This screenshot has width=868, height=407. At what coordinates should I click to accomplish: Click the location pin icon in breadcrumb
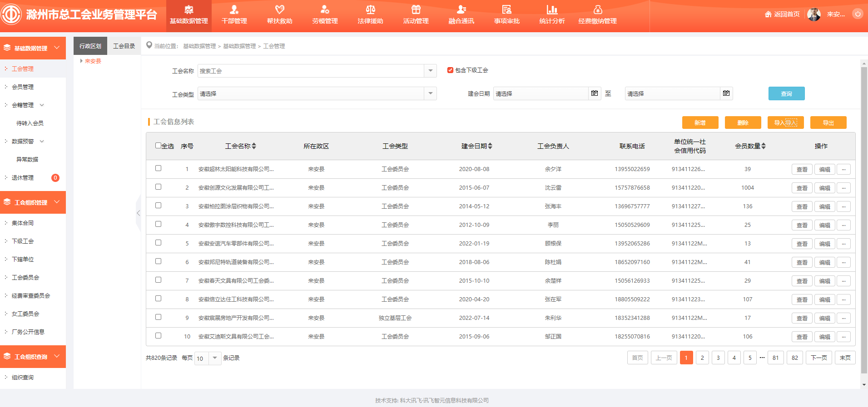click(x=149, y=45)
